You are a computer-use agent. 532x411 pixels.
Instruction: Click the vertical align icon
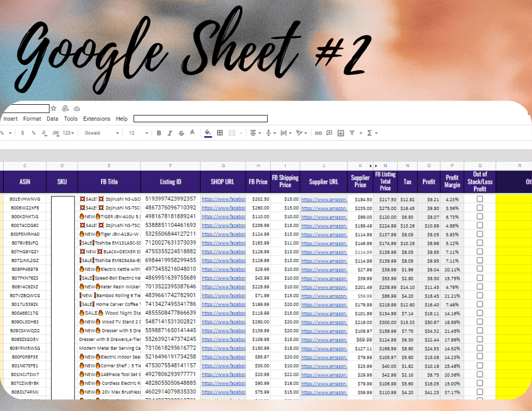[268, 133]
